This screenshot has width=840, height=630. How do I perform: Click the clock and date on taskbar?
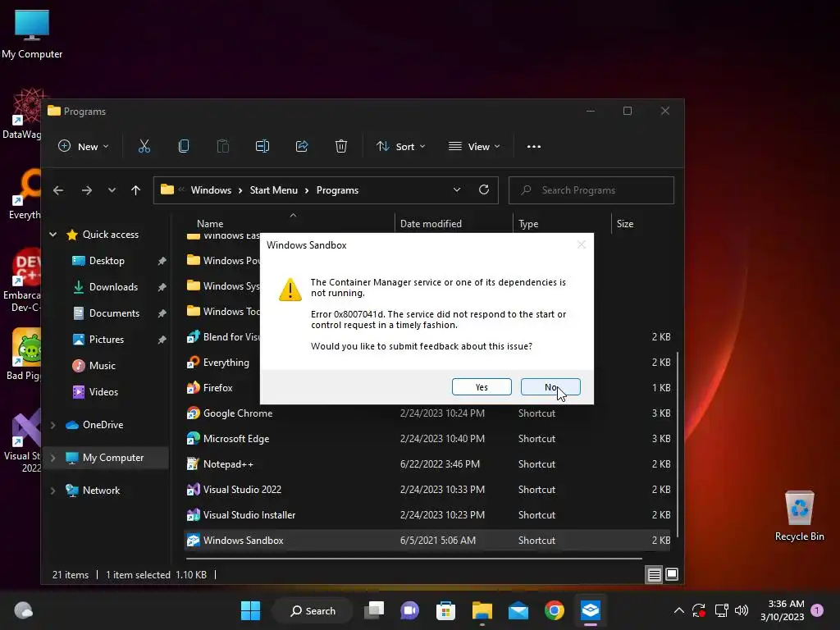(x=782, y=610)
